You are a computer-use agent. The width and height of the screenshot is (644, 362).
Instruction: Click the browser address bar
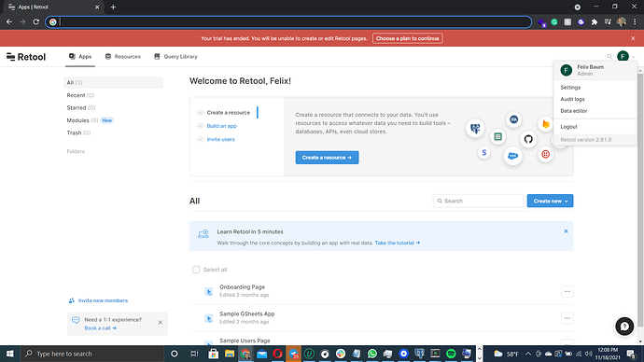[x=288, y=21]
